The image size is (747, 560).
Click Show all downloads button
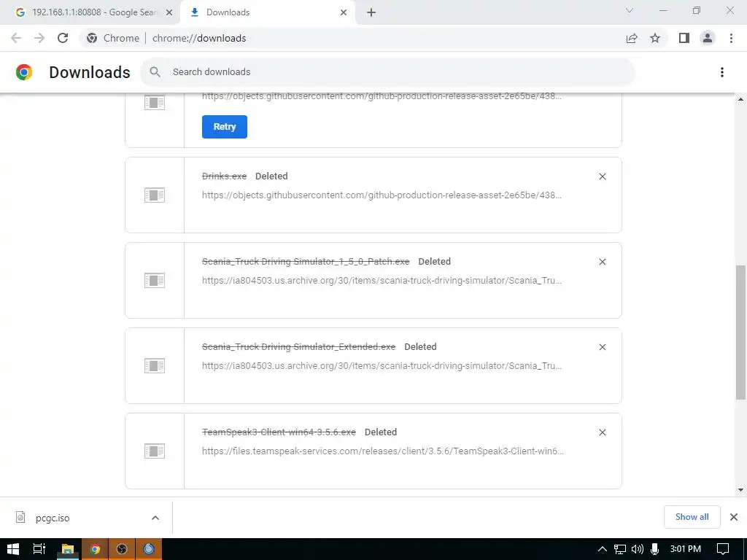[x=692, y=517]
